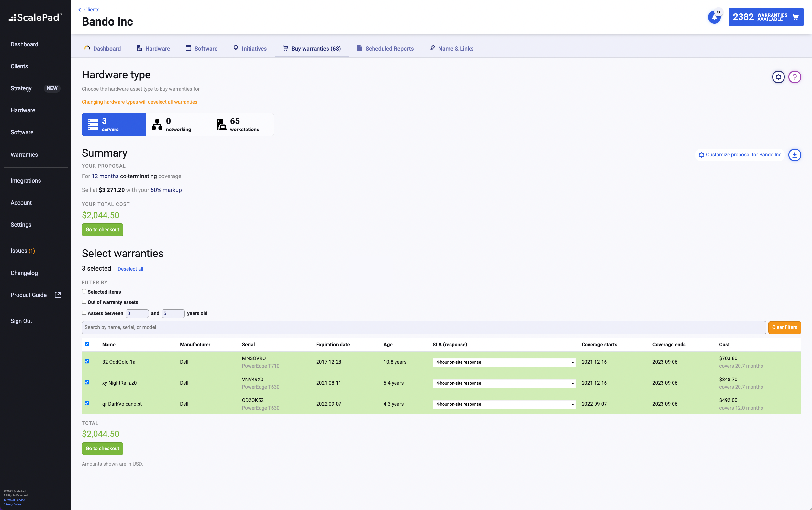Click the Product Guide external link icon
The width and height of the screenshot is (812, 510).
pyautogui.click(x=58, y=295)
